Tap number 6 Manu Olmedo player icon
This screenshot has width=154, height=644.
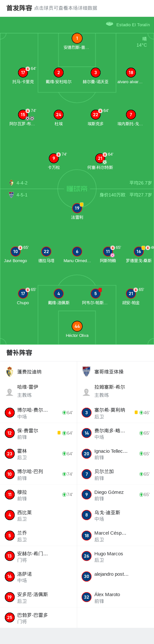pyautogui.click(x=77, y=251)
